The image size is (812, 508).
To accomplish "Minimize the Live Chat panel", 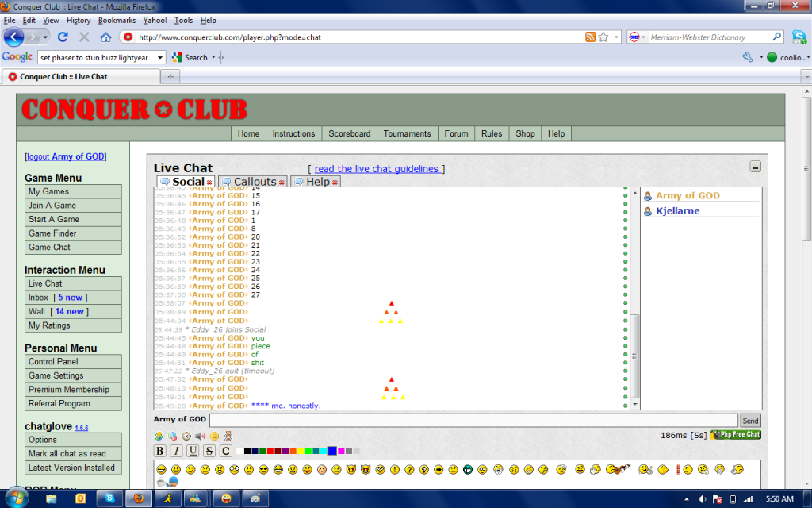I will point(755,167).
